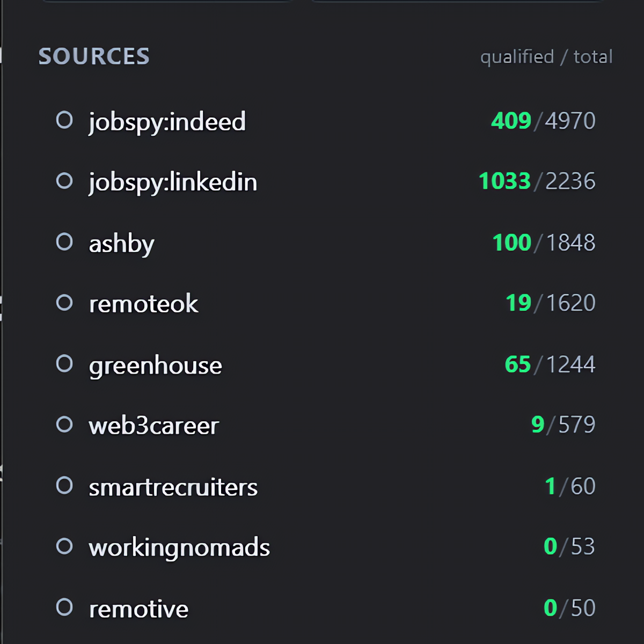Click the remotive source name
Image resolution: width=644 pixels, height=644 pixels.
[139, 610]
